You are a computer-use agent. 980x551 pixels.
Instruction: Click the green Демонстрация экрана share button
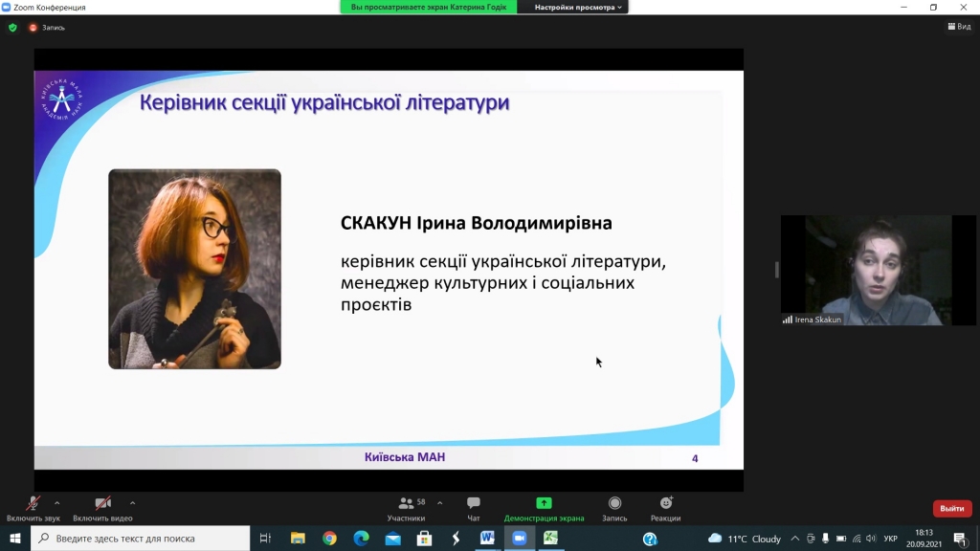tap(544, 508)
